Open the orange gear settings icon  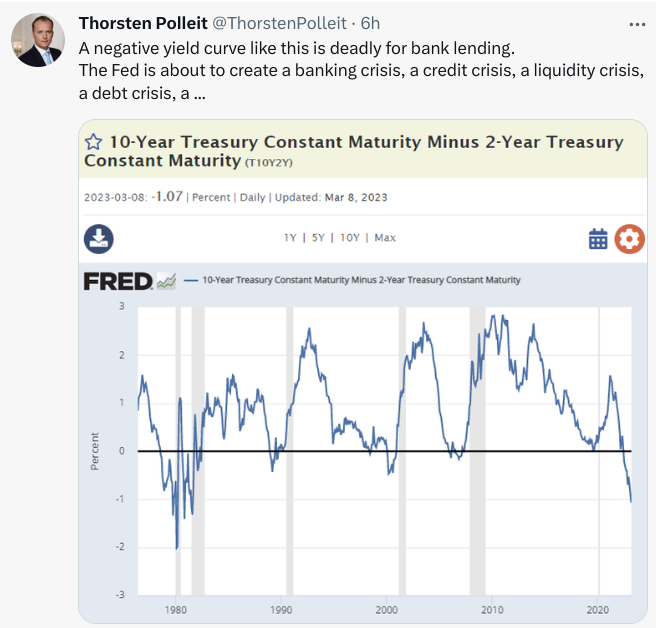tap(630, 238)
